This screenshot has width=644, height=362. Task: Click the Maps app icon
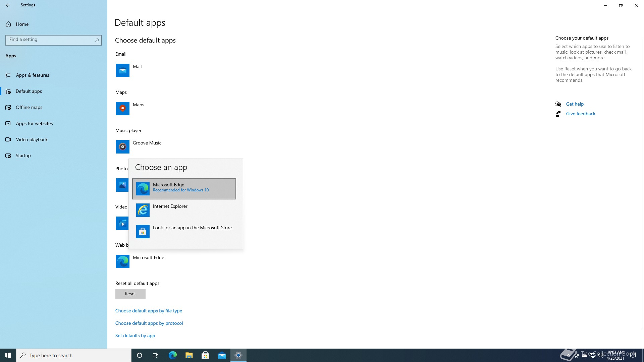(x=122, y=109)
